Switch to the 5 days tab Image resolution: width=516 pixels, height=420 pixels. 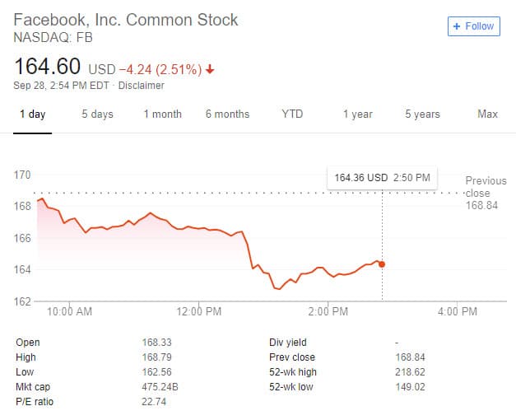point(97,114)
